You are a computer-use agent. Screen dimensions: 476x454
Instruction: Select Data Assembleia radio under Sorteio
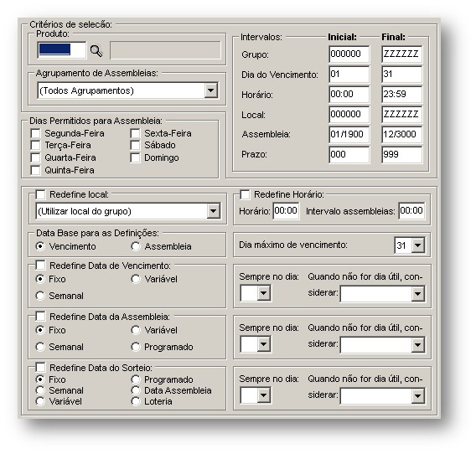(136, 390)
